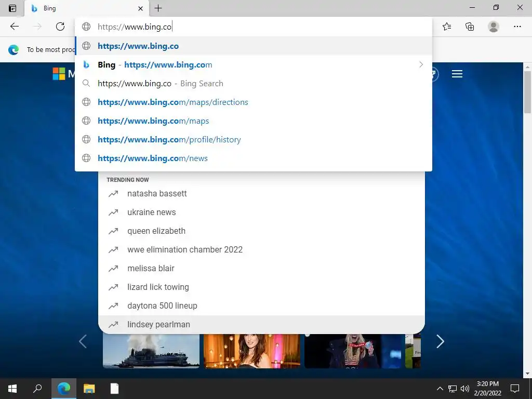
Task: Show next news carousel items
Action: (440, 341)
